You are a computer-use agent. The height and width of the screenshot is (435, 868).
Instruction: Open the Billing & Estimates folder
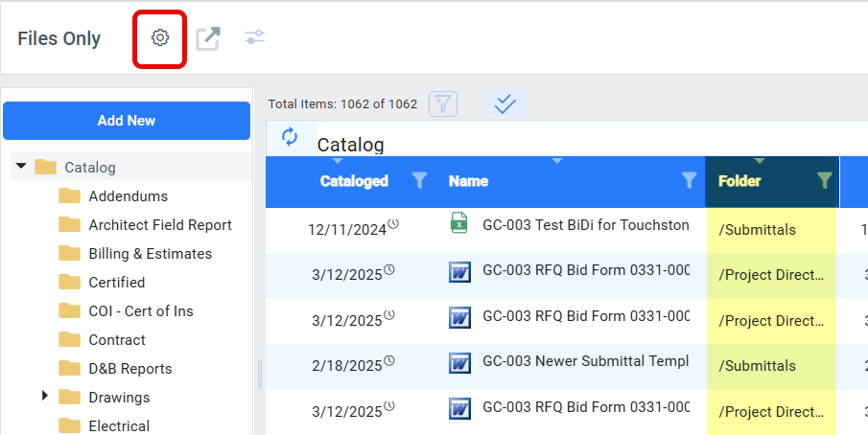pyautogui.click(x=150, y=254)
